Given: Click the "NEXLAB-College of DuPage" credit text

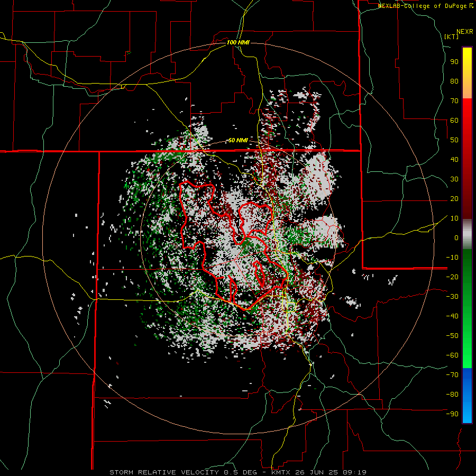Looking at the screenshot, I should (x=422, y=6).
